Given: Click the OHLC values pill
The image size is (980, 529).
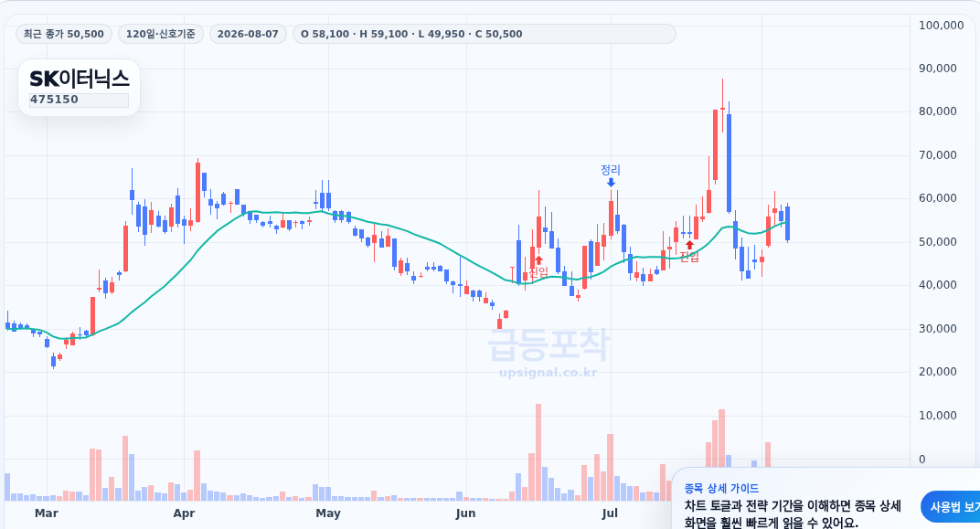Looking at the screenshot, I should (484, 34).
